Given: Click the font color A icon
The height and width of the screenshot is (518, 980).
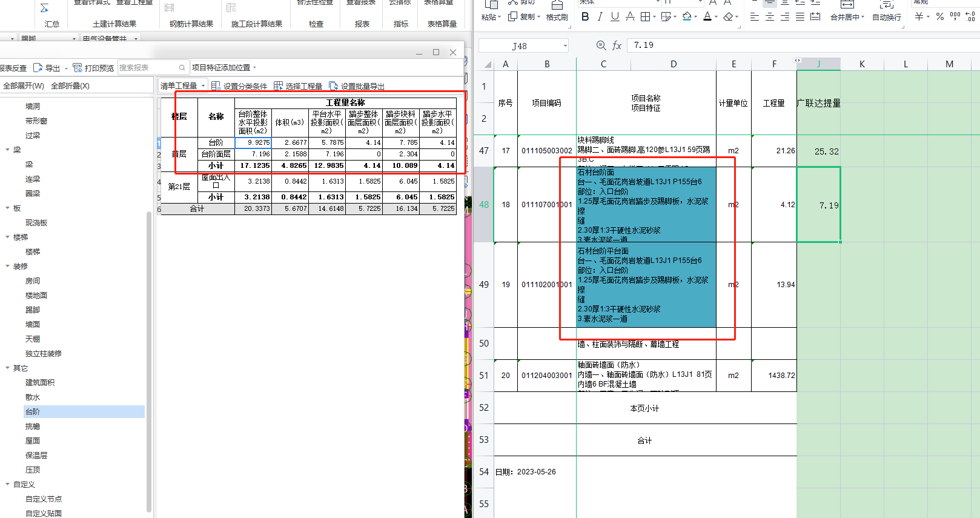Looking at the screenshot, I should click(x=707, y=17).
